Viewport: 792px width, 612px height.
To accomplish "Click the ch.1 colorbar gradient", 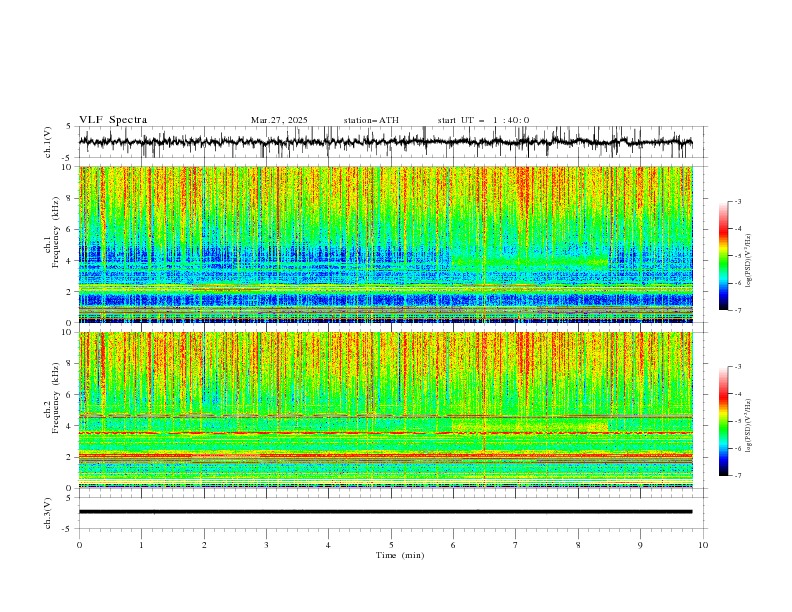I will (x=723, y=256).
